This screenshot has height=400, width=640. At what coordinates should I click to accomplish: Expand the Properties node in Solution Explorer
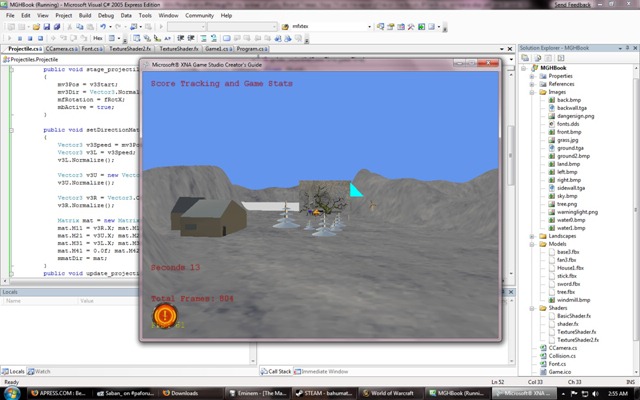[532, 76]
